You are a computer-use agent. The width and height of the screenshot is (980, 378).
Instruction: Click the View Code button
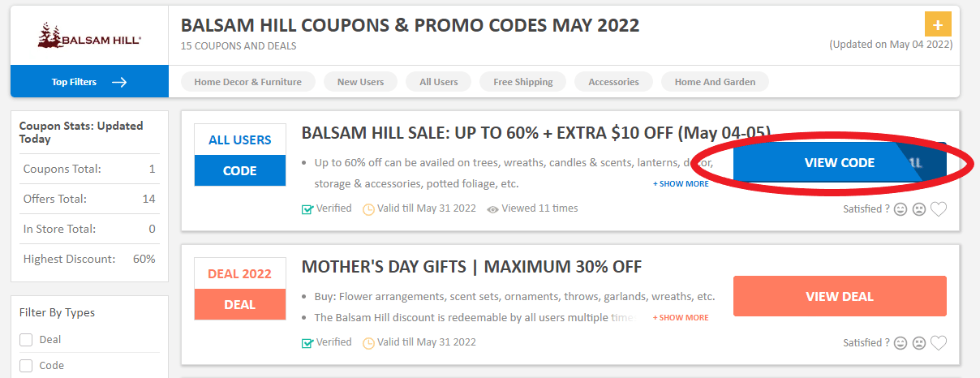coord(839,163)
